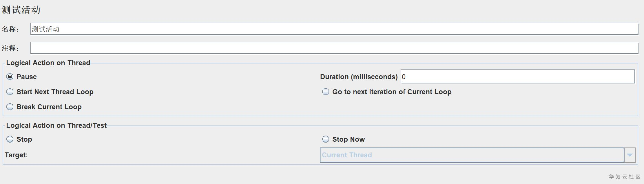Choose Break Current Loop radio button
This screenshot has width=644, height=184.
point(10,107)
